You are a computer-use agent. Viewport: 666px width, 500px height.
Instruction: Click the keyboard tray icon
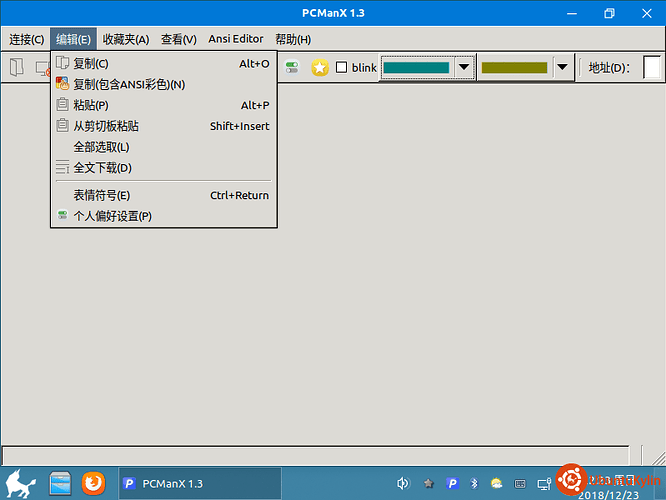520,484
